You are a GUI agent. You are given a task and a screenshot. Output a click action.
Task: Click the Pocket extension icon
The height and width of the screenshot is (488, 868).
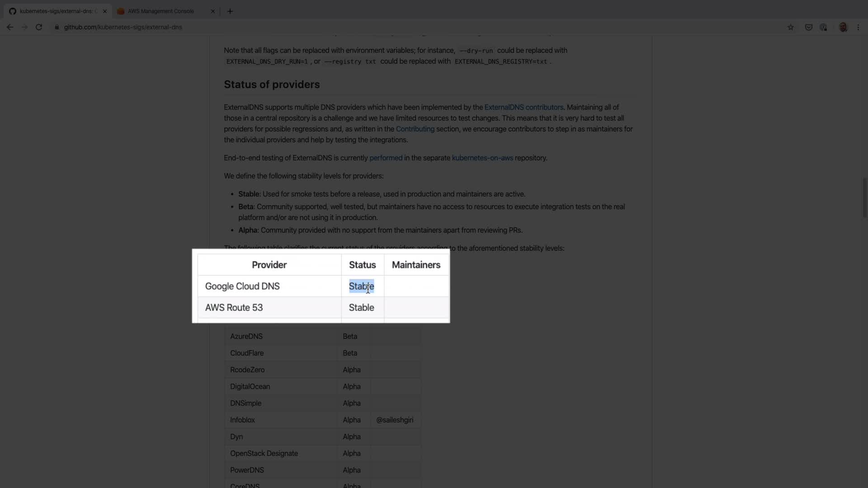(x=808, y=27)
